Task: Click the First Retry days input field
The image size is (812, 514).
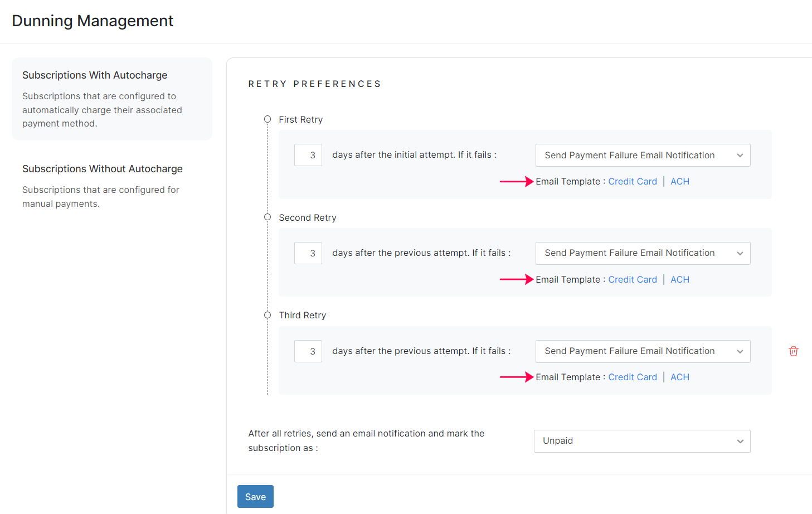Action: [308, 155]
